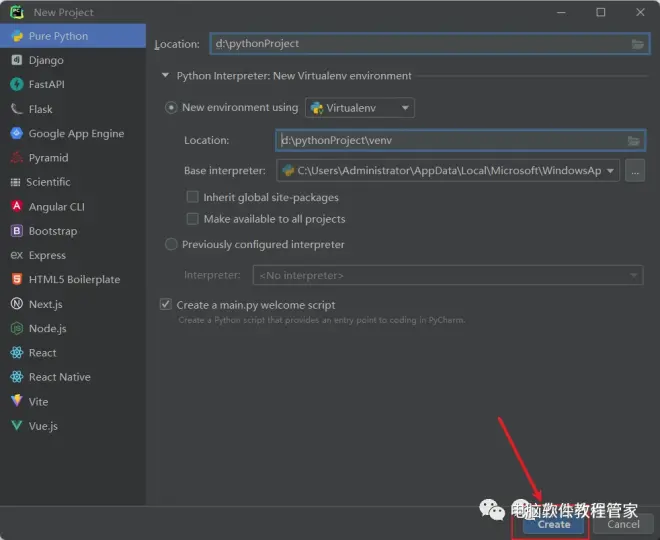
Task: Click the ellipsis button beside Base interpreter
Action: 635,170
